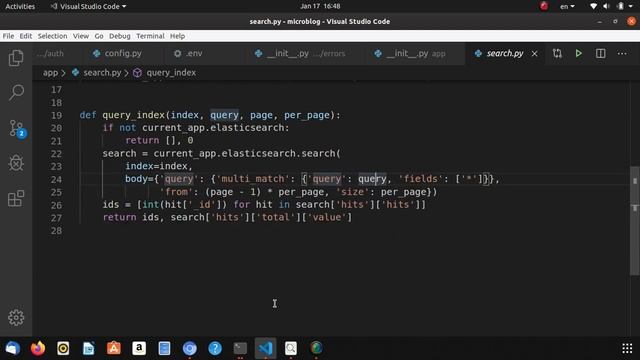Open the Selection menu
The image size is (640, 360).
click(x=52, y=36)
